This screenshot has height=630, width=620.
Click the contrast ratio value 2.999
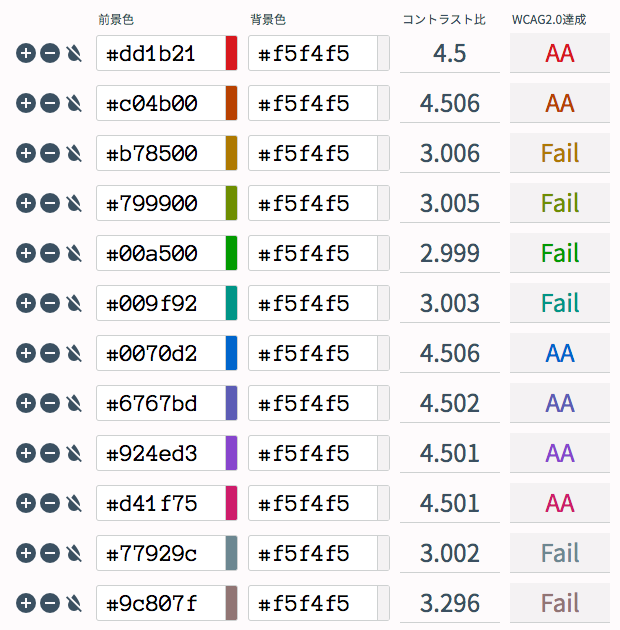450,253
